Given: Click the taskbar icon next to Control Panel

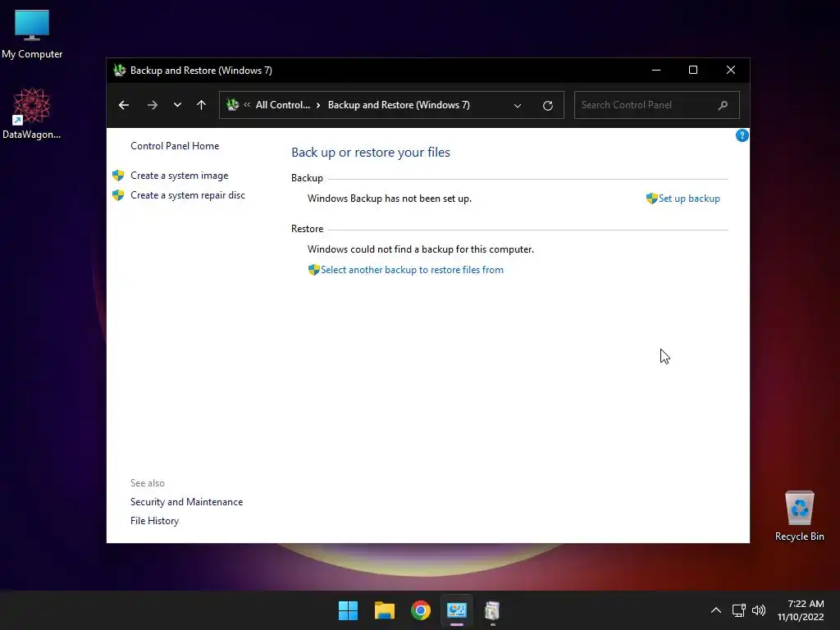Looking at the screenshot, I should click(x=492, y=610).
